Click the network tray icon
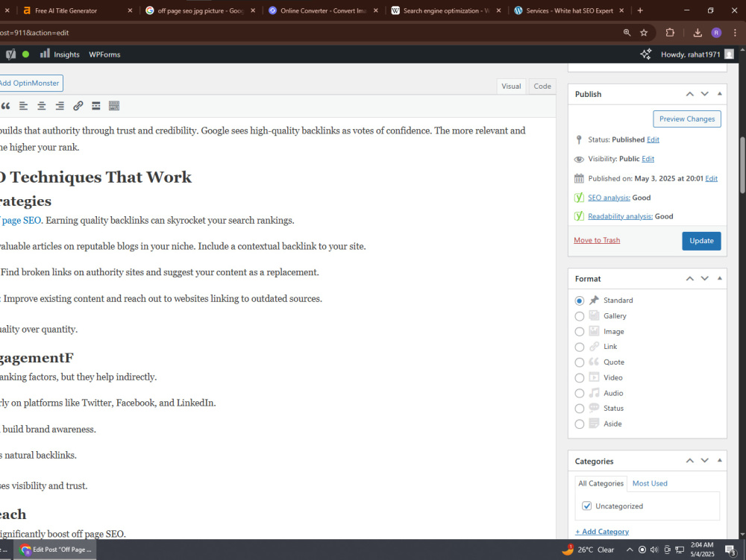 680,550
